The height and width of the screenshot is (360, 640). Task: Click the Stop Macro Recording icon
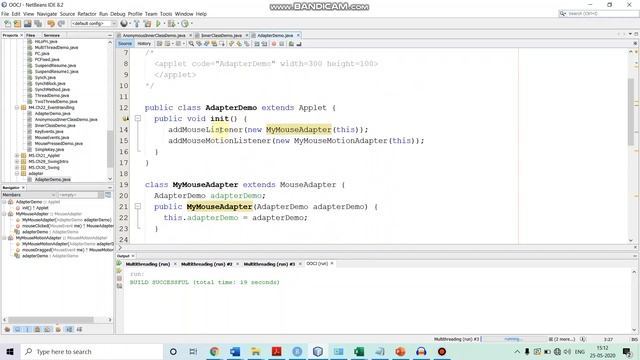pyautogui.click(x=282, y=44)
